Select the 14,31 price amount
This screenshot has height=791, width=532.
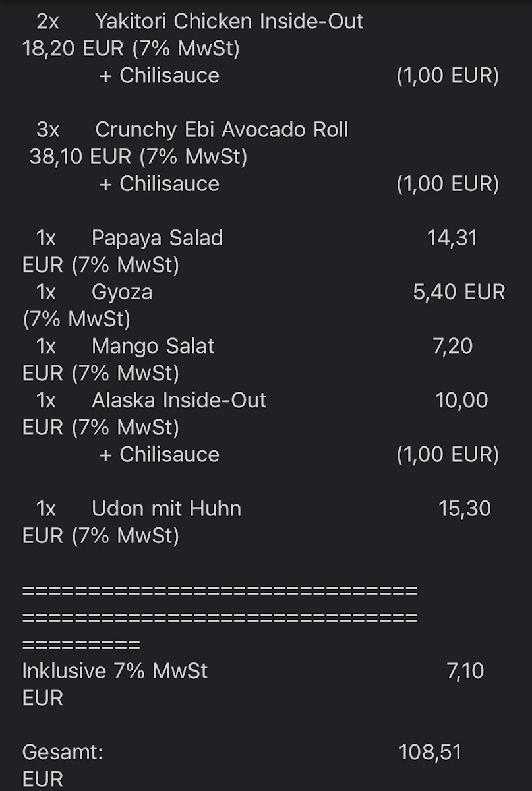tap(452, 238)
